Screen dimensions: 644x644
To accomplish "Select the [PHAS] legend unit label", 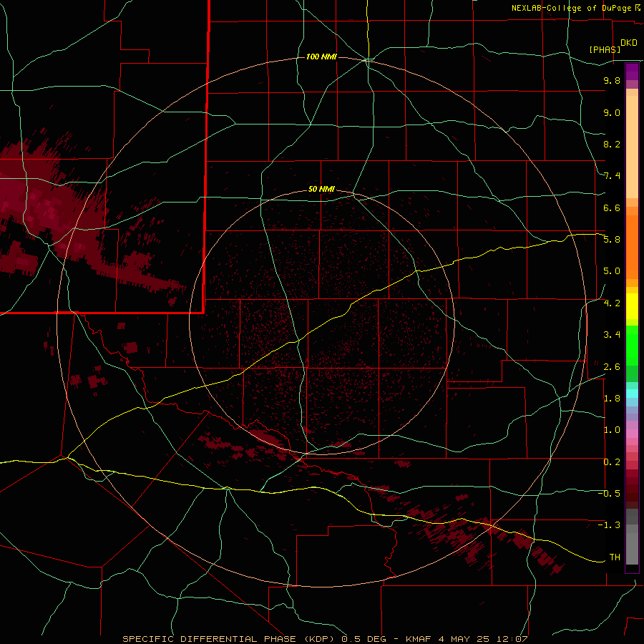I will [605, 49].
